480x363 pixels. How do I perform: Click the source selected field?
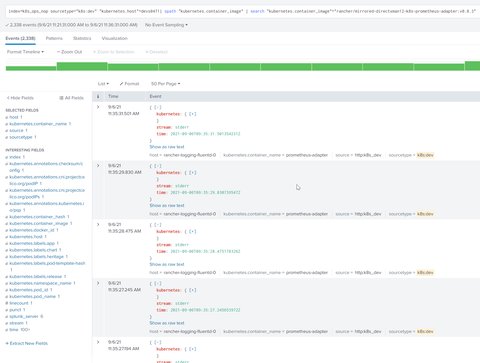coord(16,131)
